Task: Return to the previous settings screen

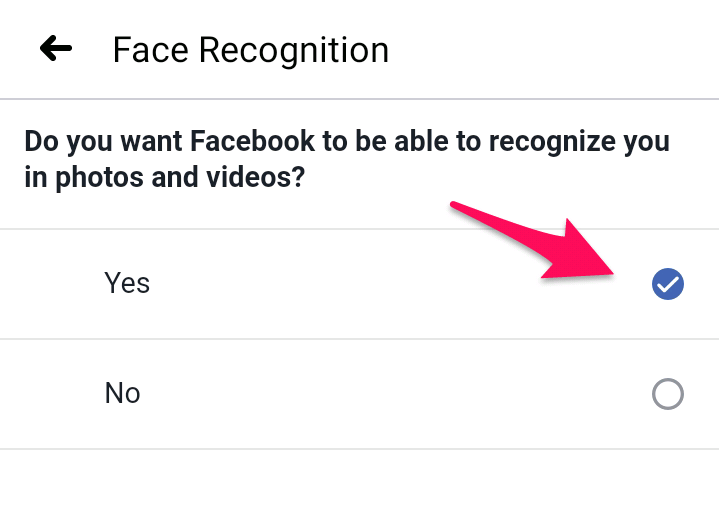Action: [56, 49]
